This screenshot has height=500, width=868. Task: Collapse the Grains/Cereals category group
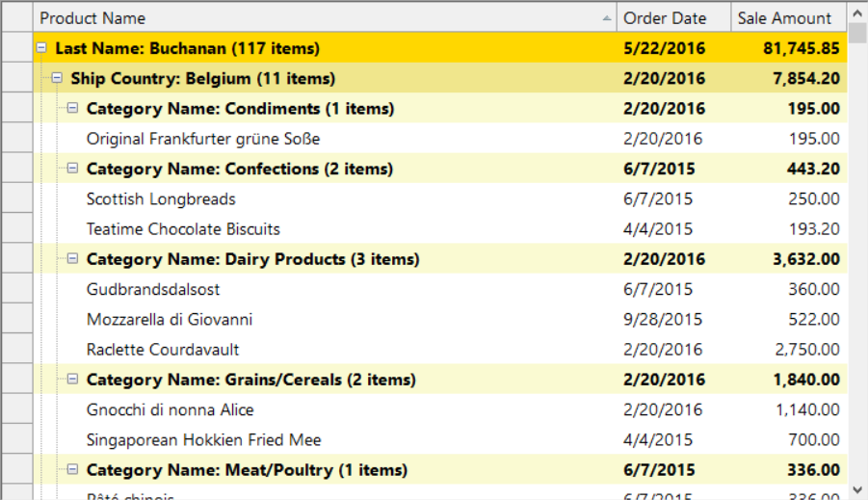point(72,380)
